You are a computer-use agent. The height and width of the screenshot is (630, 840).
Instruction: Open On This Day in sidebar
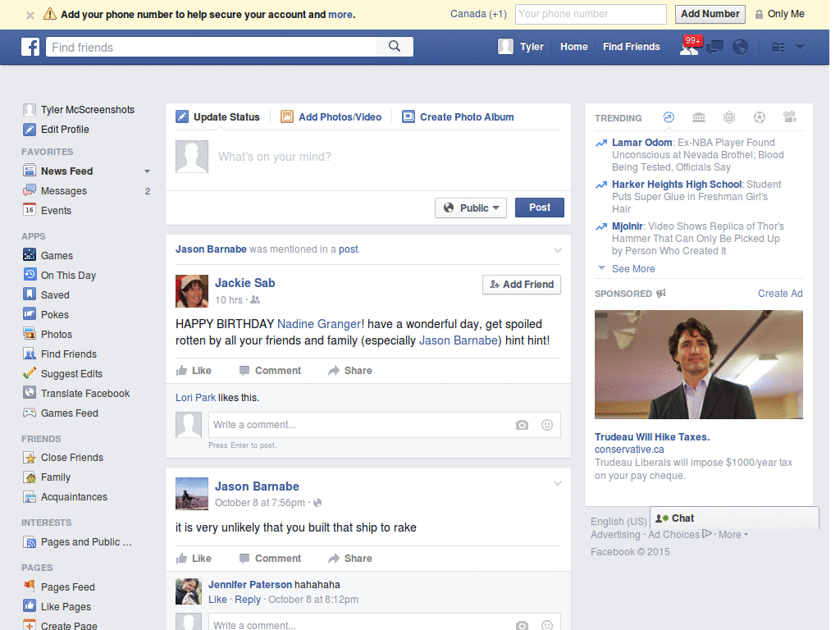coord(59,276)
